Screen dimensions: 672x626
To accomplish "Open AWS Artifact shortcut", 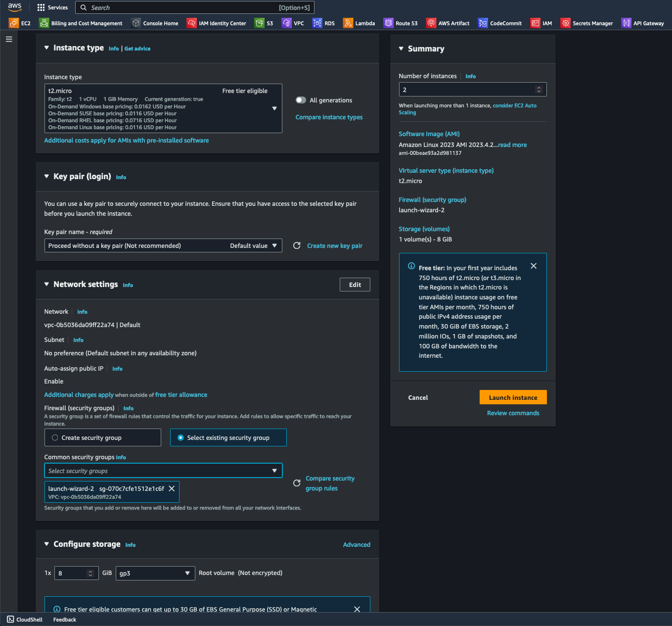I will (448, 23).
